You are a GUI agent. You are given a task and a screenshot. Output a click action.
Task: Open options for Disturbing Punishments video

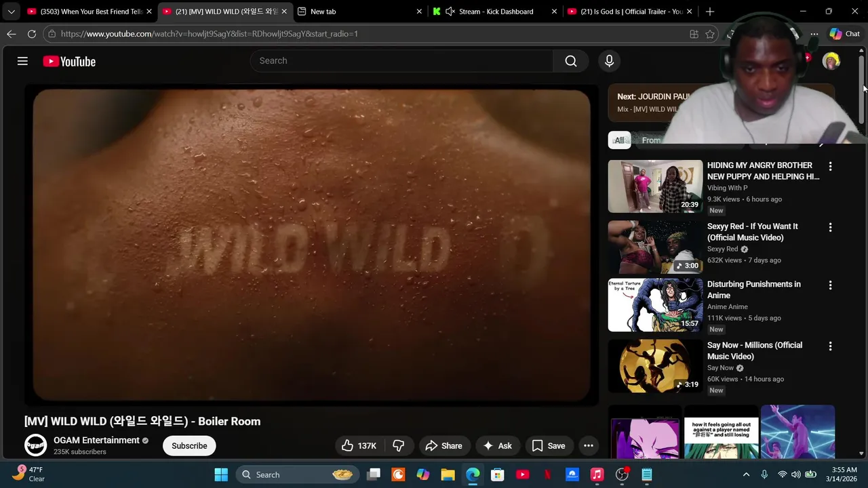click(830, 285)
